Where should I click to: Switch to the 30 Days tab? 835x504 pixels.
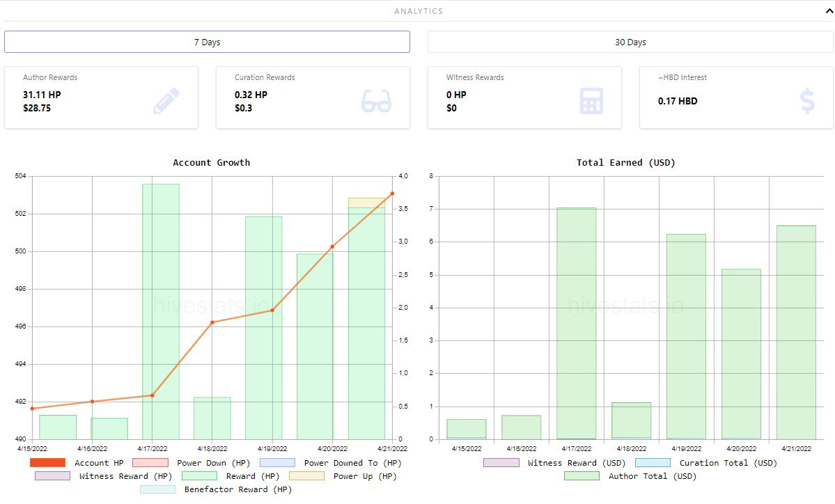point(630,42)
